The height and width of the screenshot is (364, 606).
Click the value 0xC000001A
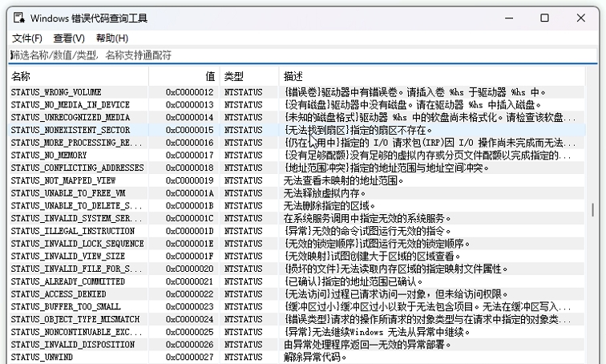189,192
